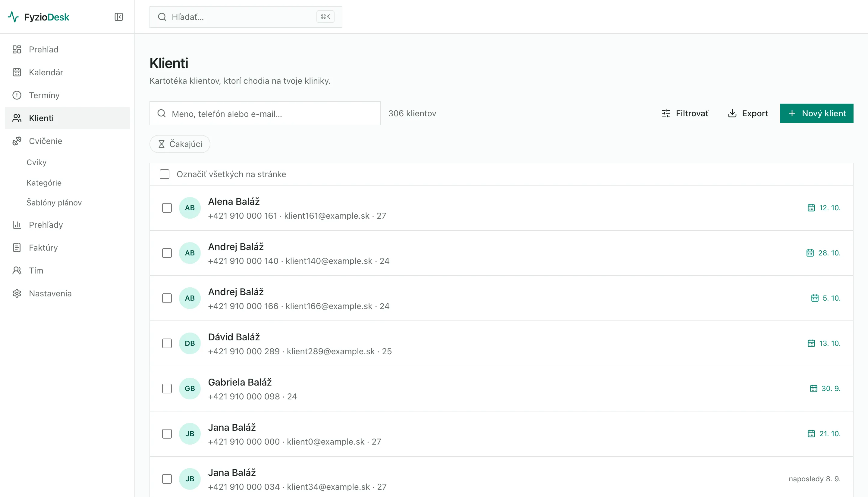Image resolution: width=868 pixels, height=497 pixels.
Task: Click the Export button
Action: pyautogui.click(x=748, y=113)
